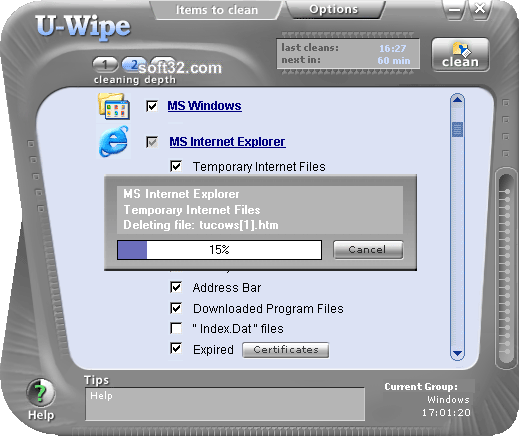This screenshot has width=519, height=436.
Task: Minimize the U-Wipe window
Action: tap(454, 10)
